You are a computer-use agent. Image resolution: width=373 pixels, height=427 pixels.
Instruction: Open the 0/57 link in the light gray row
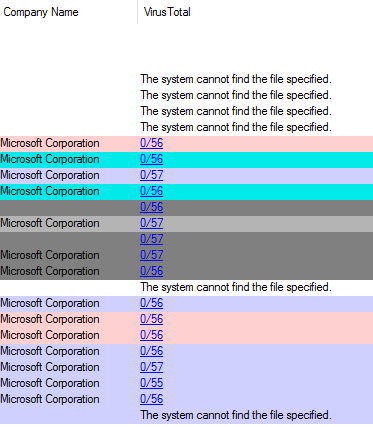[151, 223]
